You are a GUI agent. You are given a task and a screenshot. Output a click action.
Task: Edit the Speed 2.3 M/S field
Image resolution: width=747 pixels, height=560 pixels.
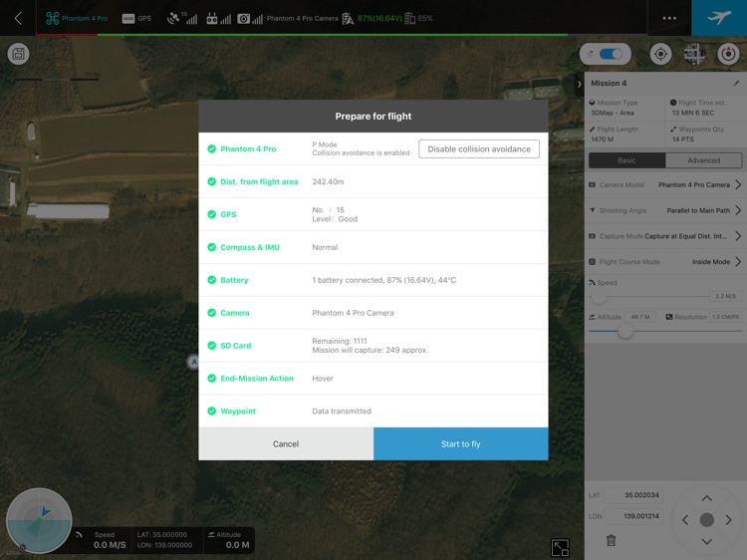tap(725, 296)
